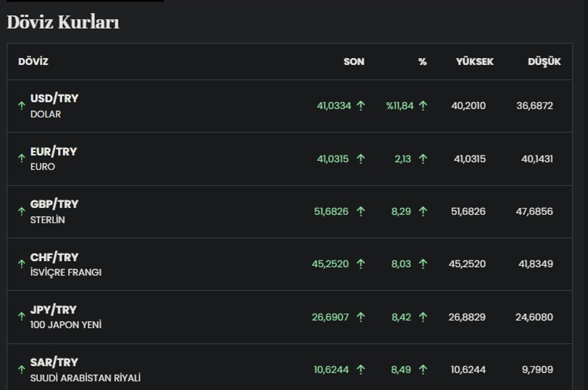Click the YÜKSEK column header
588x390 pixels.
pyautogui.click(x=474, y=62)
